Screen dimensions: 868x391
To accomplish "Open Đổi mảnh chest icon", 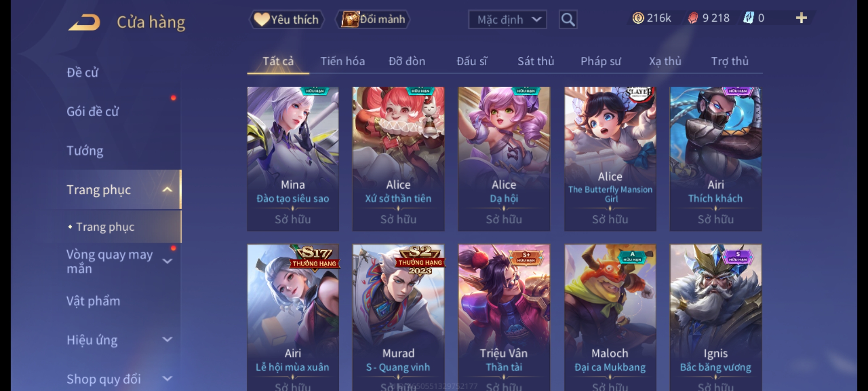I will point(373,20).
